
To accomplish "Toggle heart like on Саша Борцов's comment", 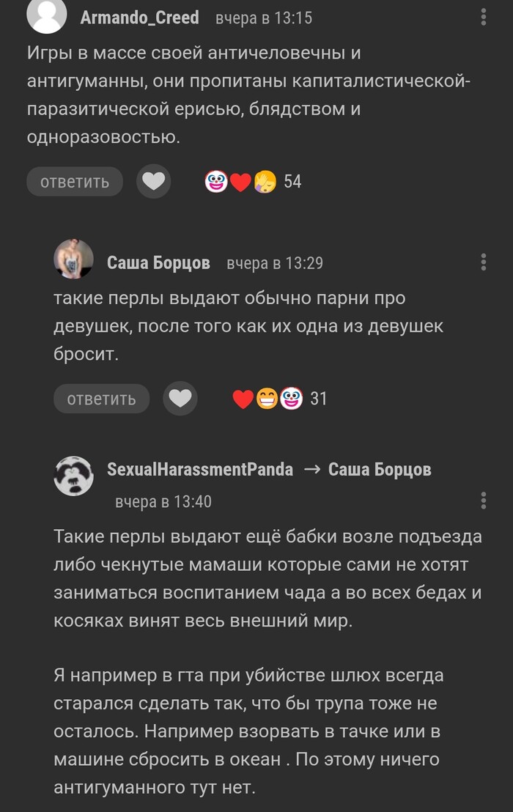I will pos(180,399).
